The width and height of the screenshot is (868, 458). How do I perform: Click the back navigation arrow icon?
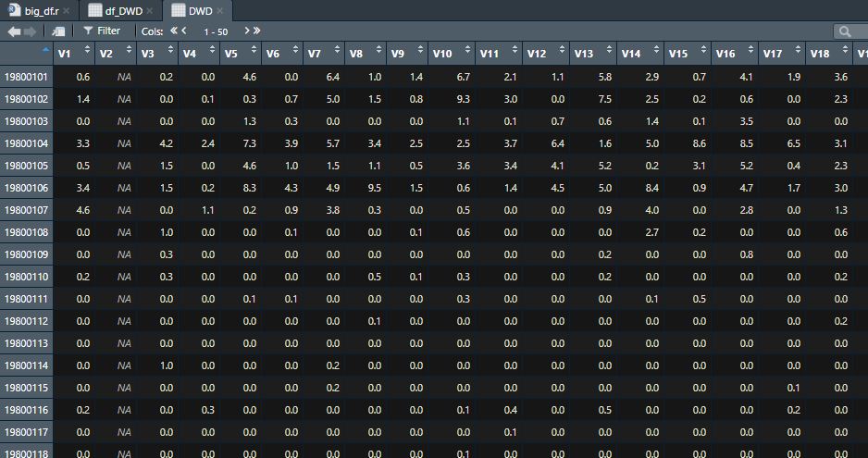14,31
